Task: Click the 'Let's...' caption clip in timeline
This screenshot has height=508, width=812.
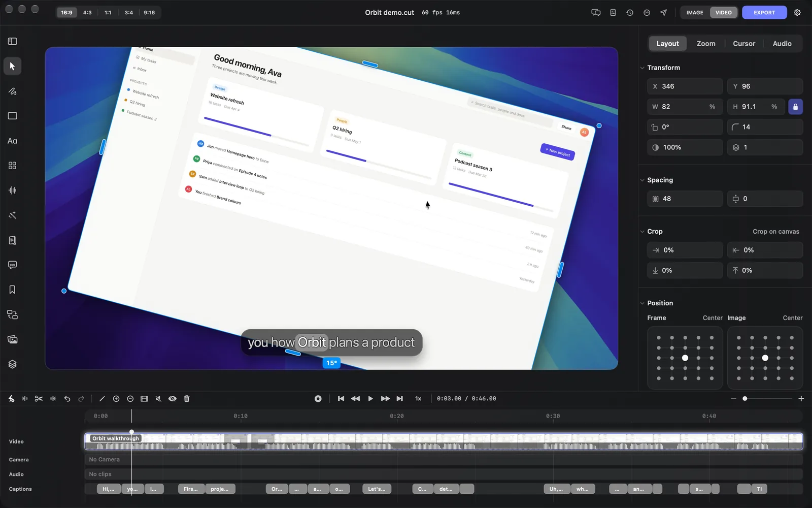Action: click(377, 489)
